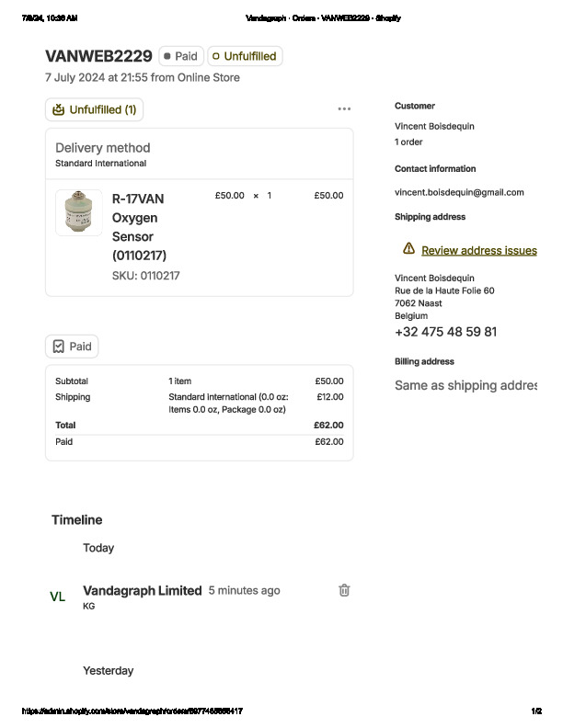Click the three-dot more actions icon
This screenshot has height=728, width=563.
[x=344, y=108]
